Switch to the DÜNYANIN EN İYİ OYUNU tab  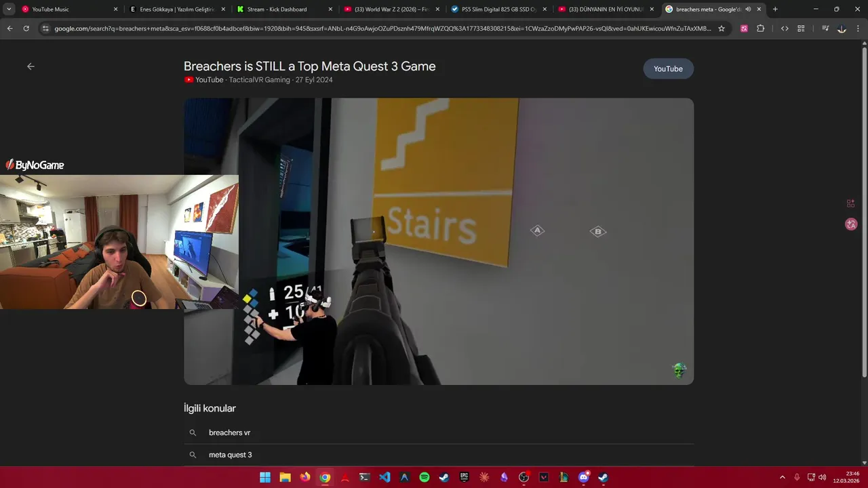coord(606,9)
